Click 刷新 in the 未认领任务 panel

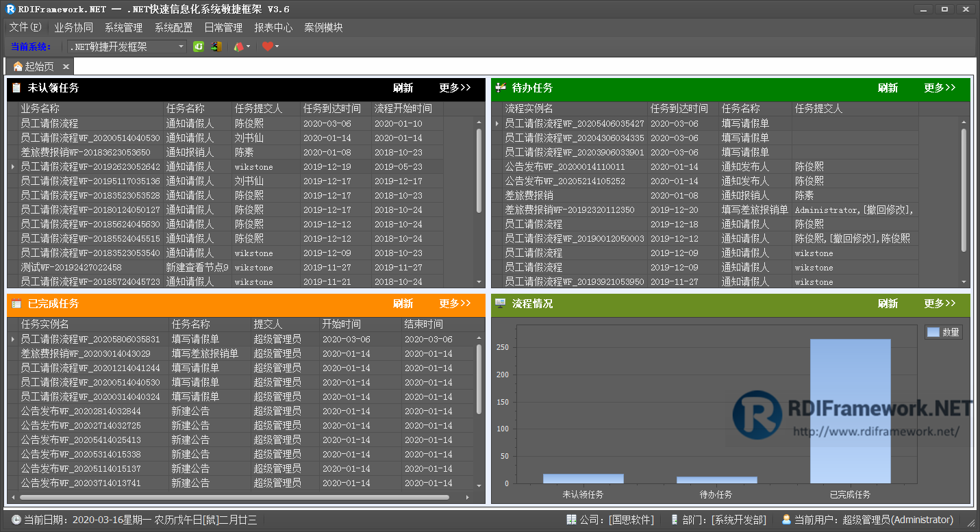point(403,88)
